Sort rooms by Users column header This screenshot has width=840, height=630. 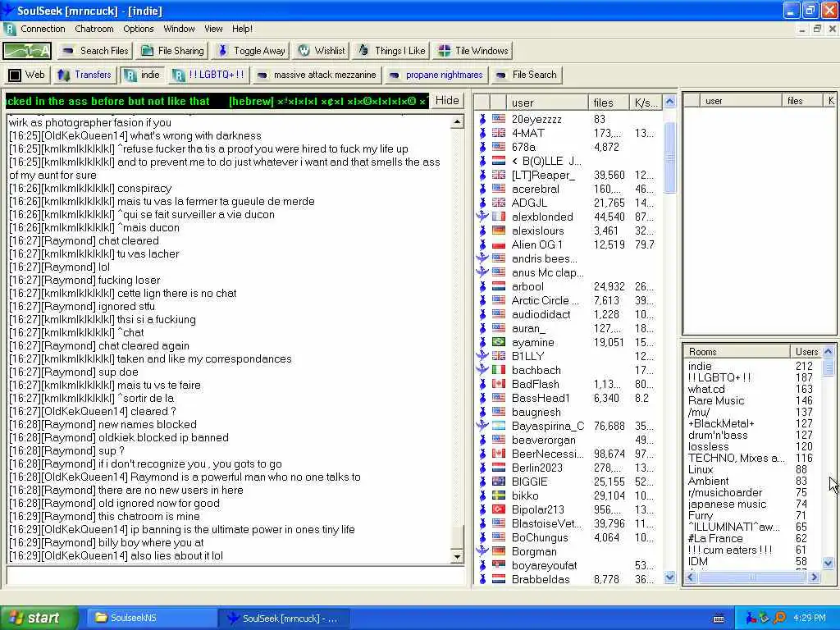coord(806,351)
